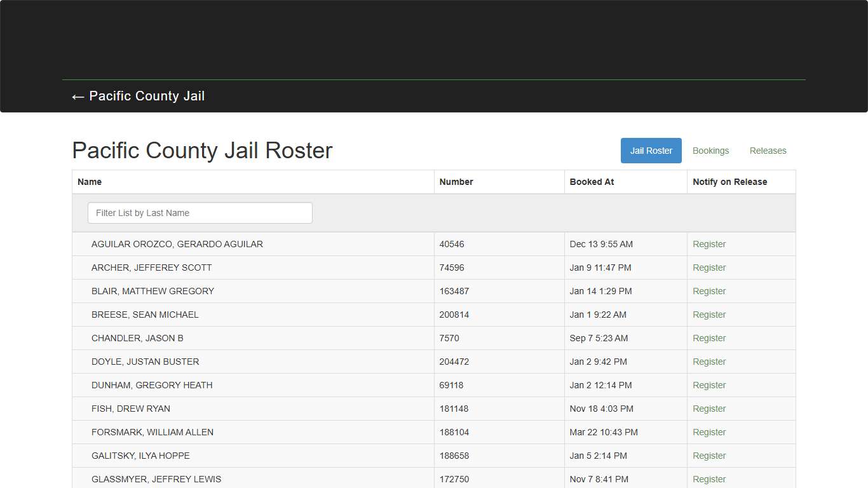The height and width of the screenshot is (488, 868).
Task: Register for BREESE, SEAN MICHAEL's release
Action: click(x=709, y=315)
